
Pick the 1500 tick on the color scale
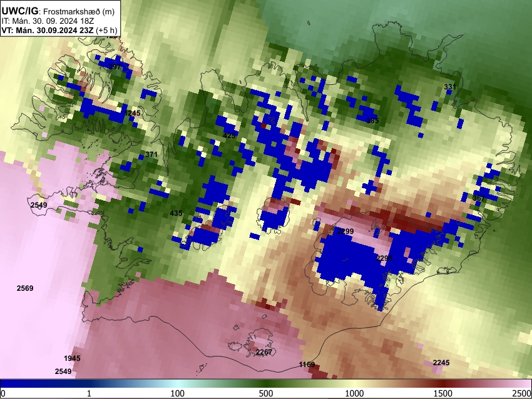pos(443,393)
